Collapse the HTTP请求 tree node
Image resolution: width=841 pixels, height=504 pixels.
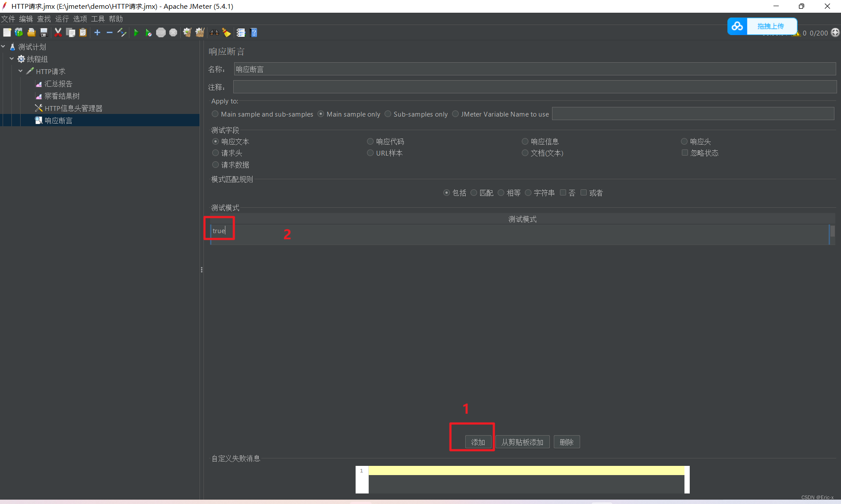pyautogui.click(x=21, y=71)
